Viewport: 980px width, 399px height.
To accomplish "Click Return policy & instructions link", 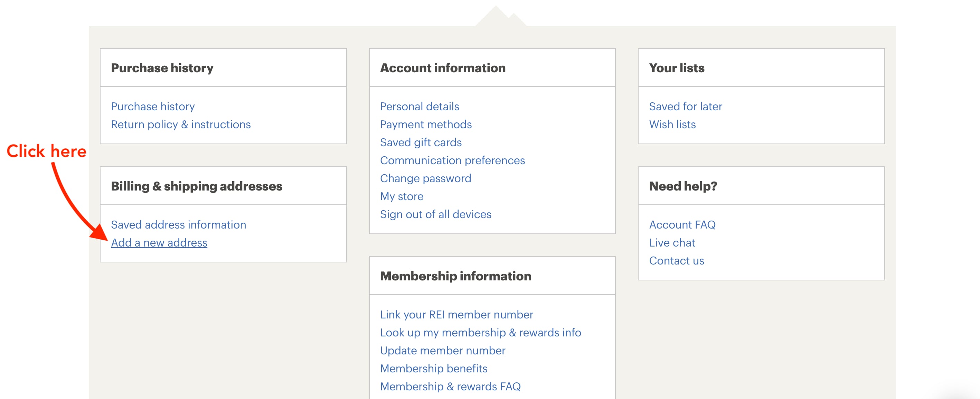I will click(x=181, y=124).
